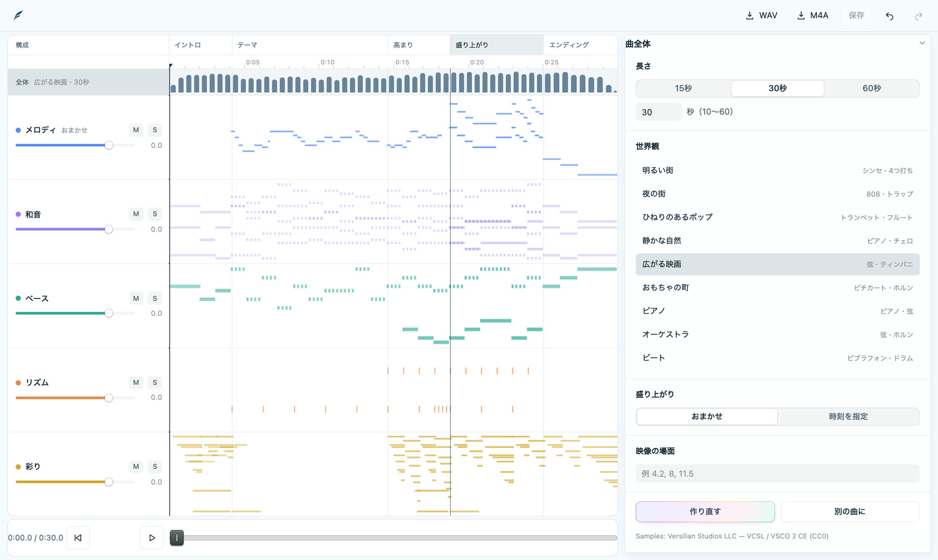The height and width of the screenshot is (560, 938).
Task: Click the feather app logo
Action: pyautogui.click(x=18, y=15)
